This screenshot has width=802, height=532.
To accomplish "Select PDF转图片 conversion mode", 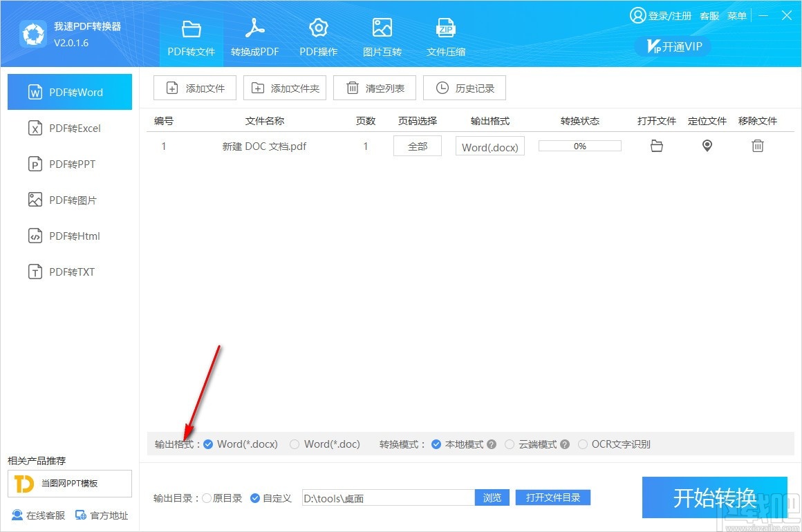I will (x=69, y=200).
